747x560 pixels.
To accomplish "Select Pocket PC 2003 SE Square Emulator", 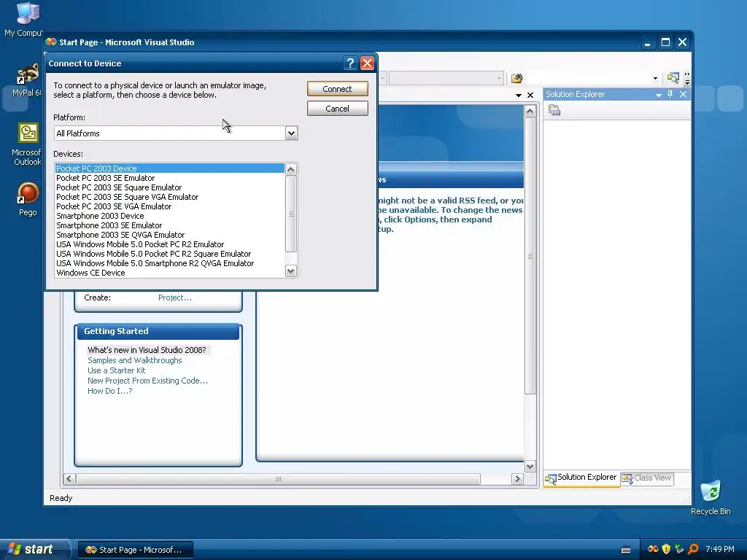I will tap(170, 187).
